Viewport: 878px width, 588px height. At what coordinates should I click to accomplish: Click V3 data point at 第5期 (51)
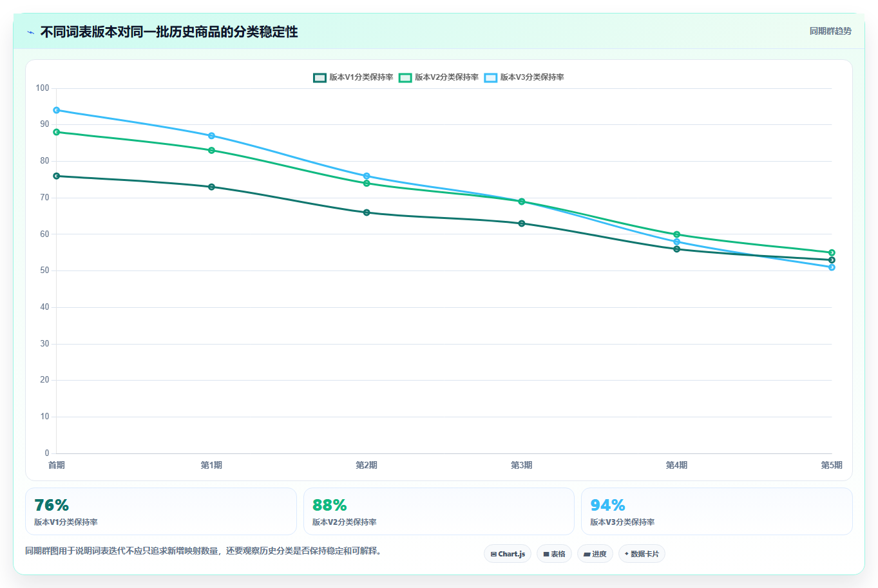coord(832,267)
